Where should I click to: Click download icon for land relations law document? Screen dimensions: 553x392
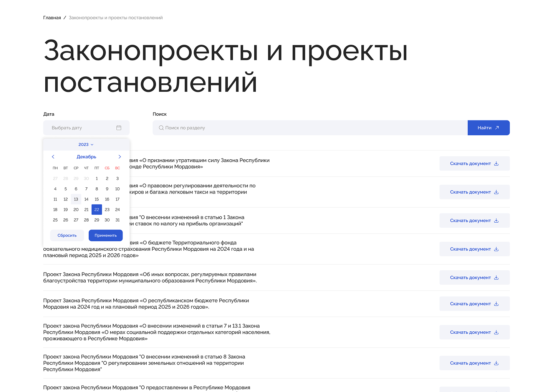(496, 363)
